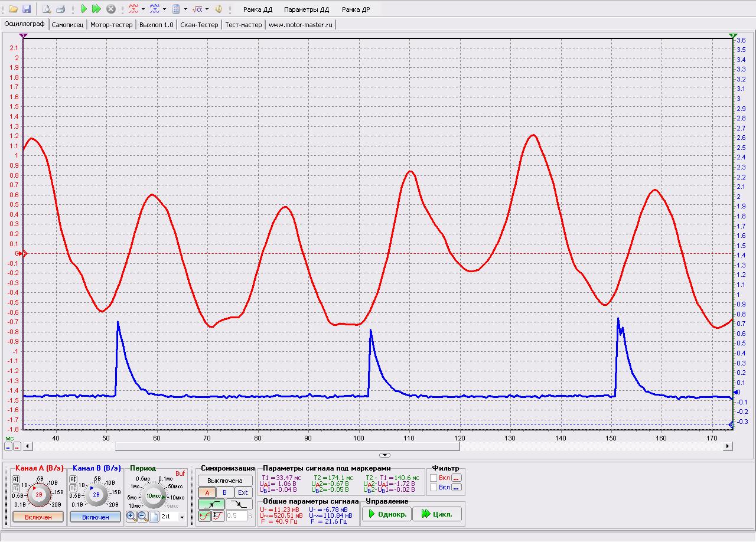The width and height of the screenshot is (756, 542).
Task: Click the printer icon in toolbar
Action: [x=60, y=9]
